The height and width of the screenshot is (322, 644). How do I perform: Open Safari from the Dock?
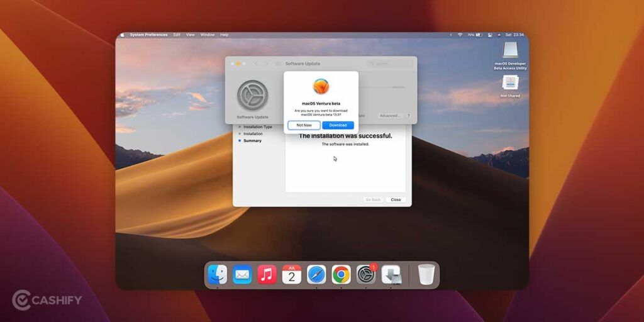tap(316, 274)
